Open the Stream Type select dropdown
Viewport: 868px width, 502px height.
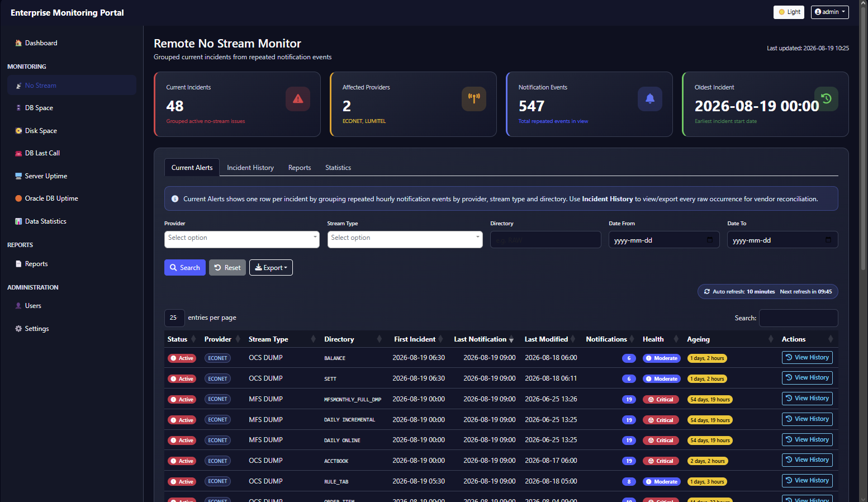coord(405,239)
